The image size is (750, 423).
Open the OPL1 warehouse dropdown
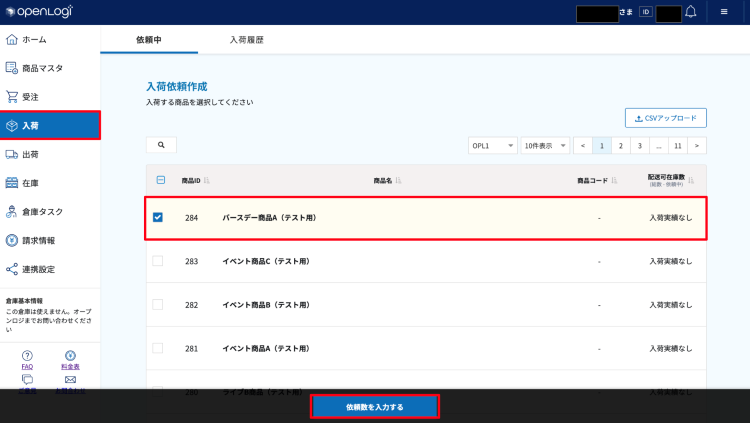pyautogui.click(x=493, y=145)
